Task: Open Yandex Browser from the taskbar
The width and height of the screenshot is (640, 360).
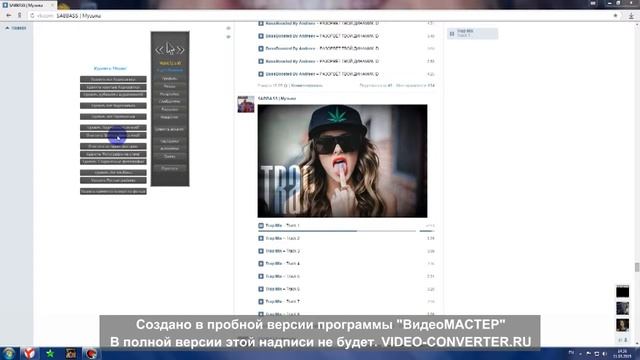Action: [x=29, y=353]
